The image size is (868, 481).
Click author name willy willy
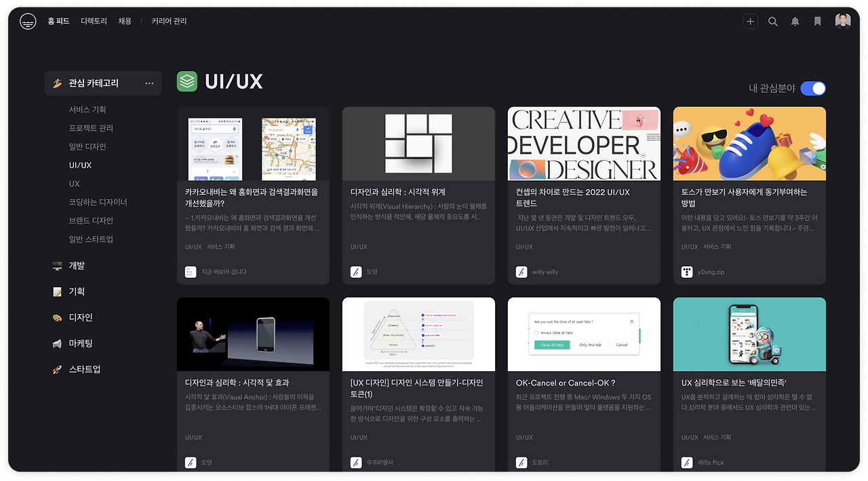pyautogui.click(x=545, y=272)
